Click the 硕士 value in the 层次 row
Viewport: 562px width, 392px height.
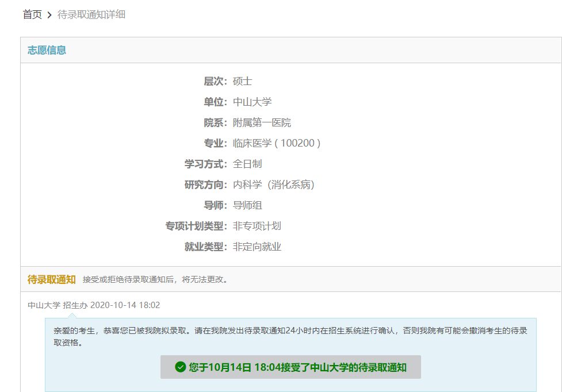pyautogui.click(x=242, y=81)
